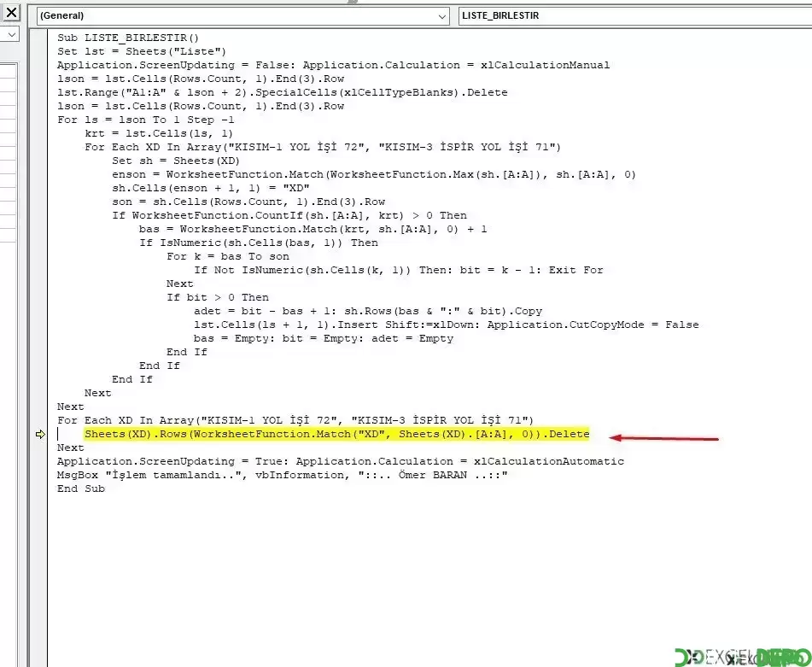Click the If Not IsNumeric Exit For line
The width and height of the screenshot is (812, 667).
[x=398, y=271]
